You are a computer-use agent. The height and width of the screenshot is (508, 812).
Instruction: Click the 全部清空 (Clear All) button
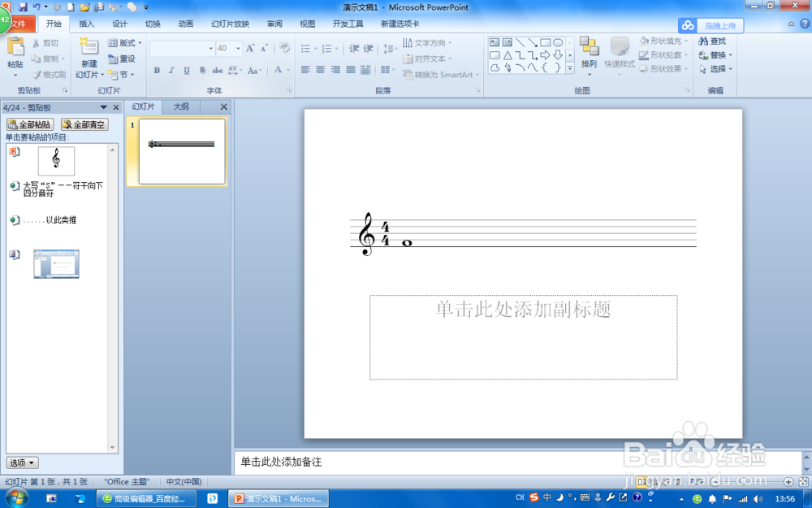(x=83, y=124)
